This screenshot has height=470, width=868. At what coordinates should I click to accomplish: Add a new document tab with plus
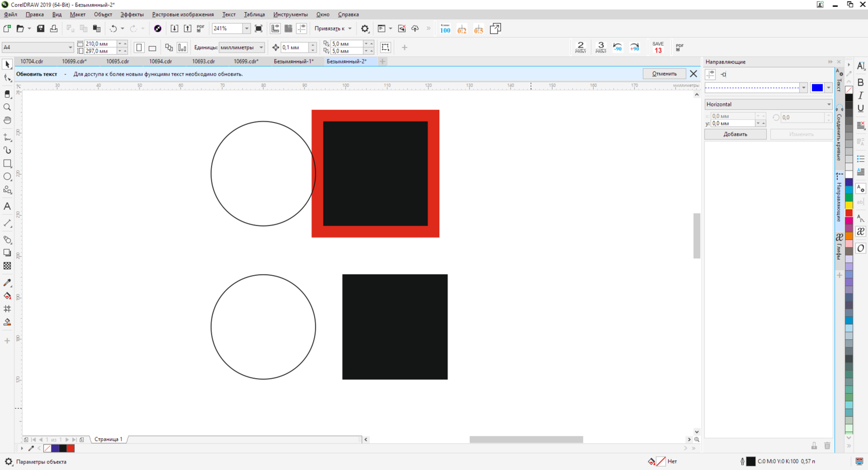pyautogui.click(x=382, y=61)
